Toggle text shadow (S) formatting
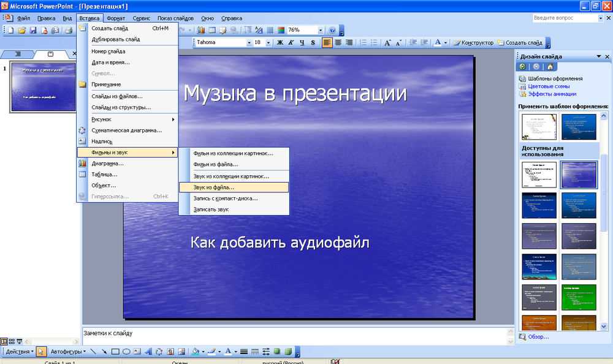This screenshot has width=613, height=364. tap(313, 43)
